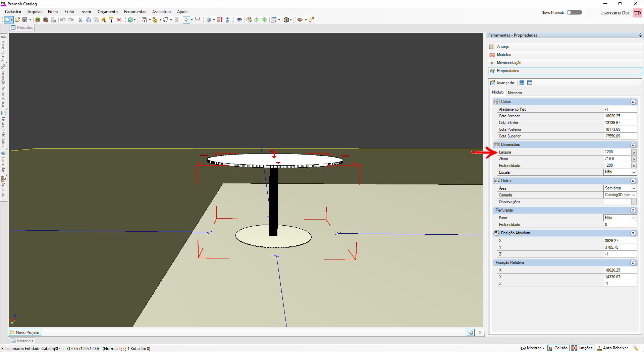Image resolution: width=644 pixels, height=352 pixels.
Task: Collapse the Posição Absoluta section
Action: [x=633, y=233]
